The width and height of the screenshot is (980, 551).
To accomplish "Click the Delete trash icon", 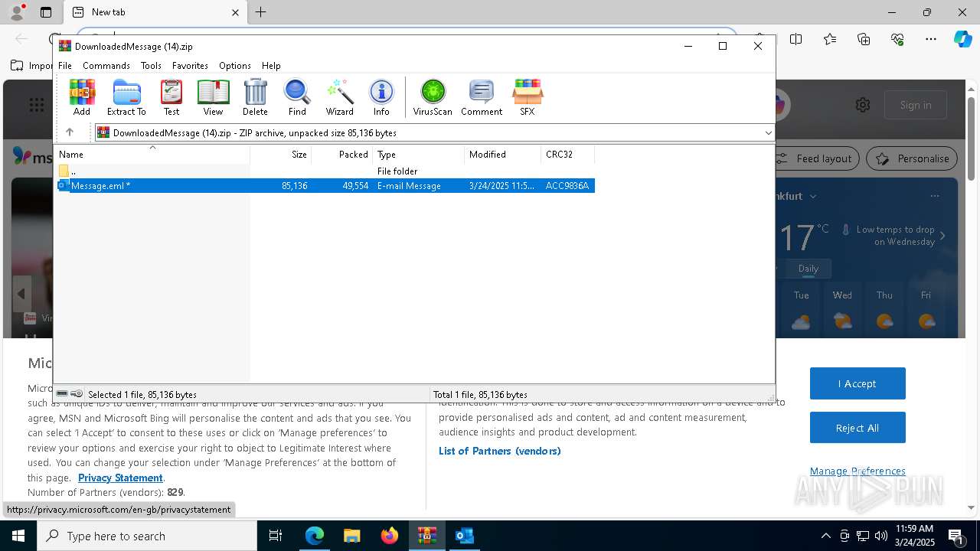I will (x=255, y=97).
